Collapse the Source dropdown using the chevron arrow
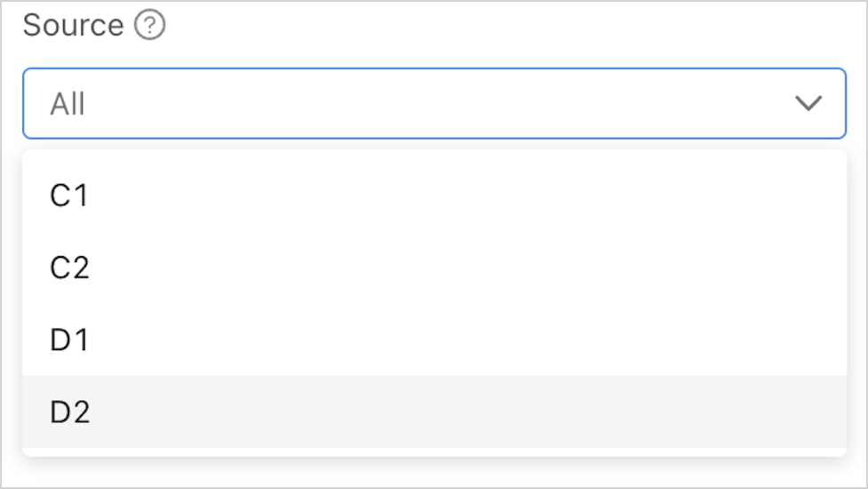Image resolution: width=868 pixels, height=489 pixels. click(808, 104)
